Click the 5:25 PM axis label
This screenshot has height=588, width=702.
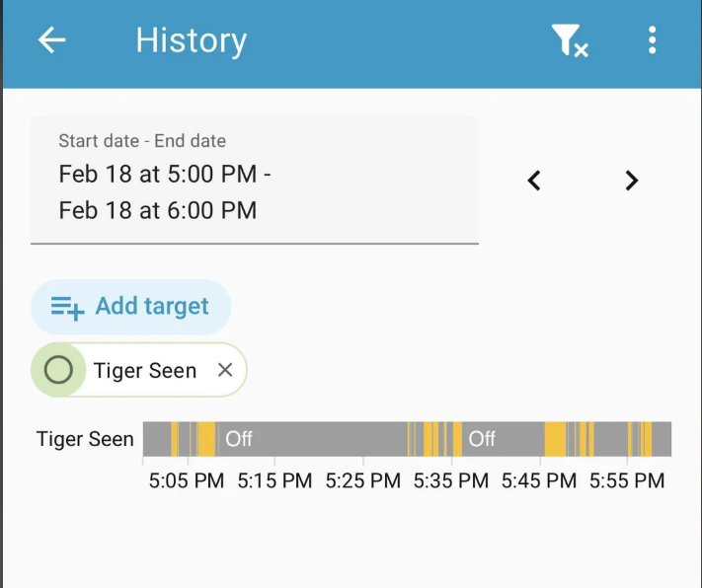(362, 481)
